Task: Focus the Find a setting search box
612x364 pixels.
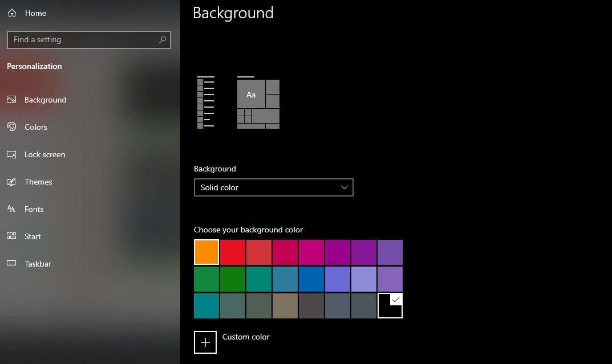Action: point(84,40)
